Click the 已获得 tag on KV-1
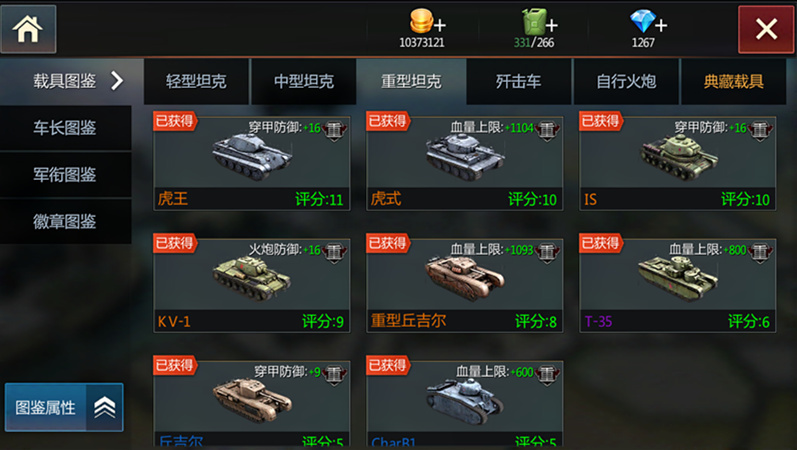 click(x=175, y=244)
